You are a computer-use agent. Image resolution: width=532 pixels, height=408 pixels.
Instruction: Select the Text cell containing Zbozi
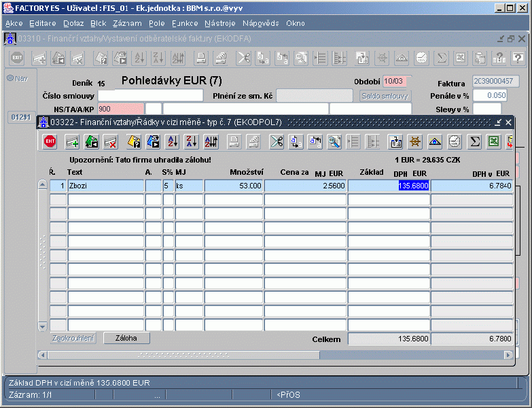[106, 186]
